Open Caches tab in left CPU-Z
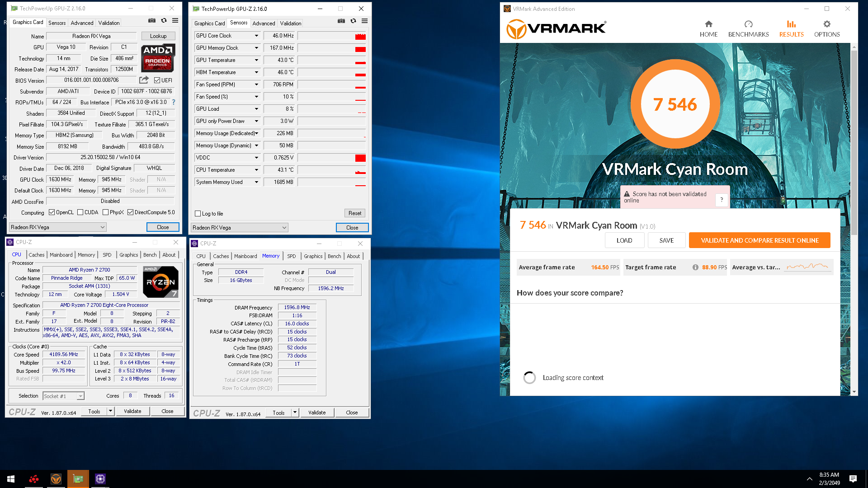This screenshot has height=488, width=868. (37, 255)
